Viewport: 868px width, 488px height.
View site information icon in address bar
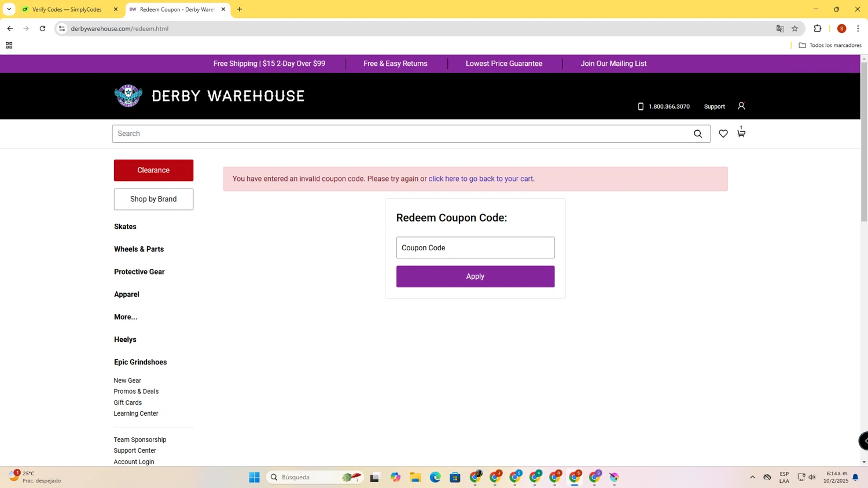click(62, 28)
